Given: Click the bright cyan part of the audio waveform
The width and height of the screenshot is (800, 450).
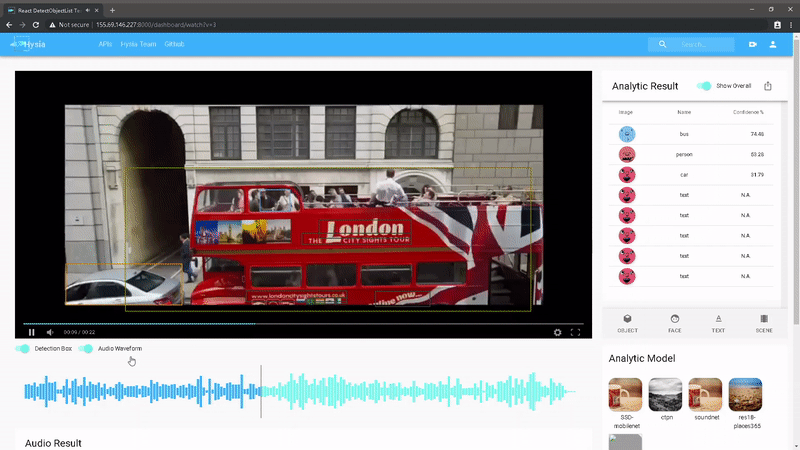Looking at the screenshot, I should (418, 391).
